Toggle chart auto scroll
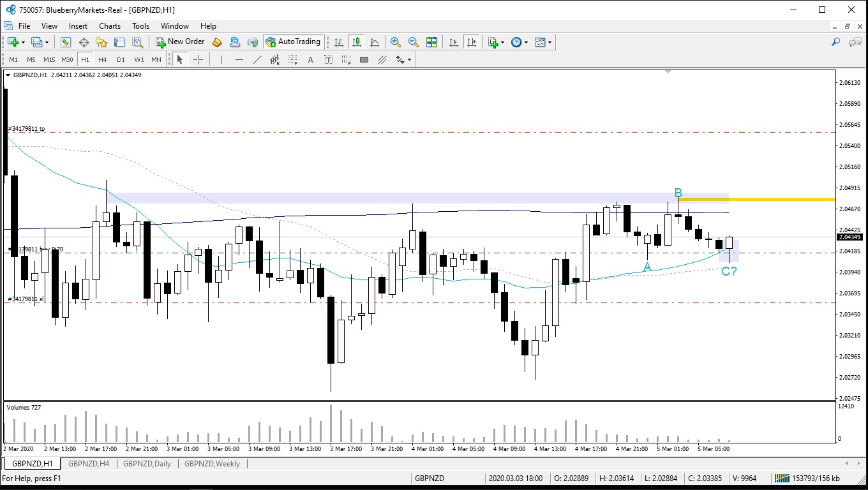This screenshot has width=868, height=490. [x=454, y=42]
